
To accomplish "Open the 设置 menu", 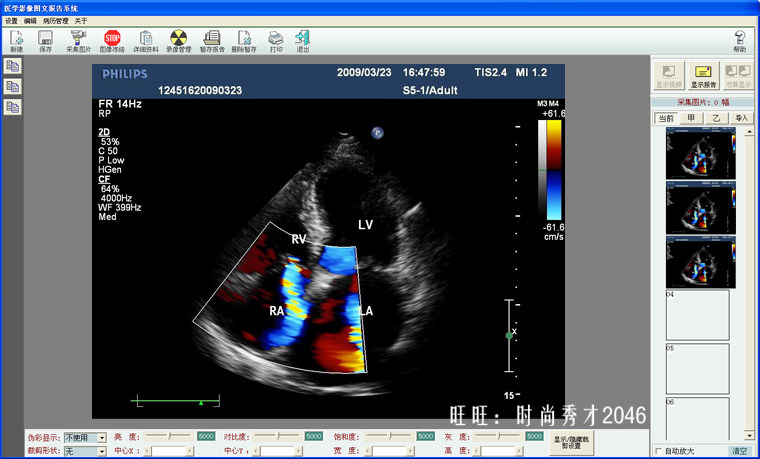I will tap(11, 21).
